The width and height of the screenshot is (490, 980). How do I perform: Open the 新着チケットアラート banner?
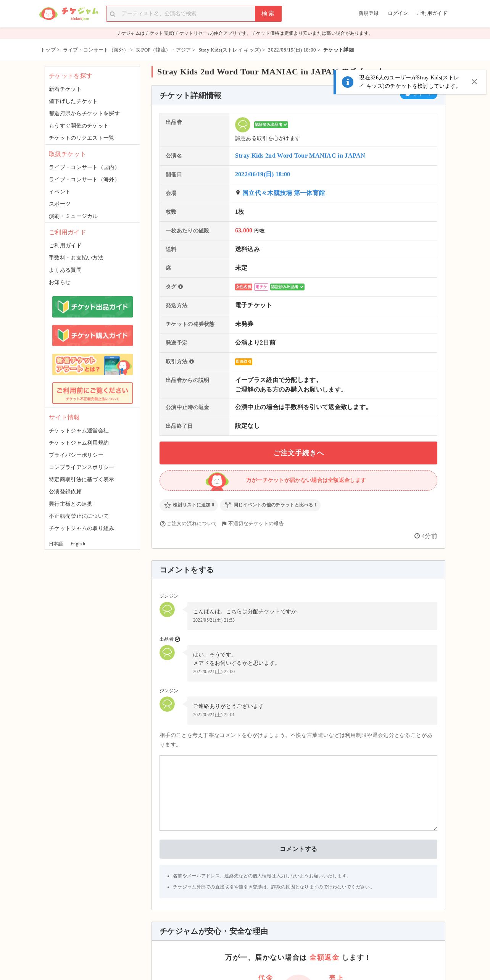(92, 364)
